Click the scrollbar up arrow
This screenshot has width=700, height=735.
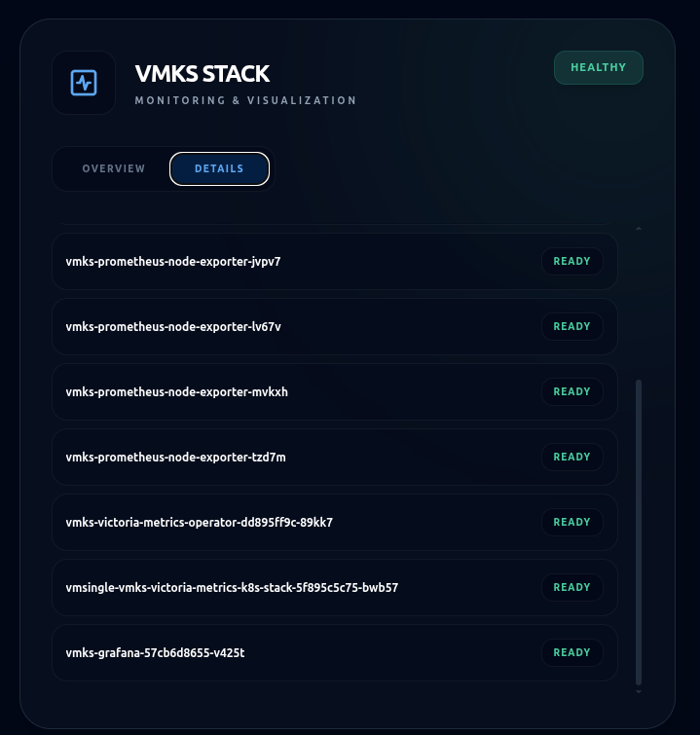click(x=638, y=228)
